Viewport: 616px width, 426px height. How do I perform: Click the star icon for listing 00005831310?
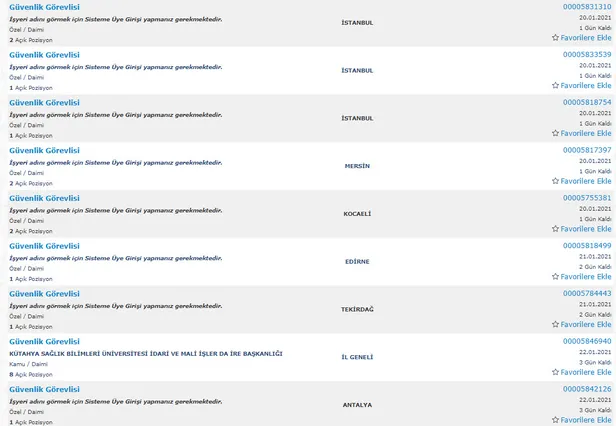556,38
